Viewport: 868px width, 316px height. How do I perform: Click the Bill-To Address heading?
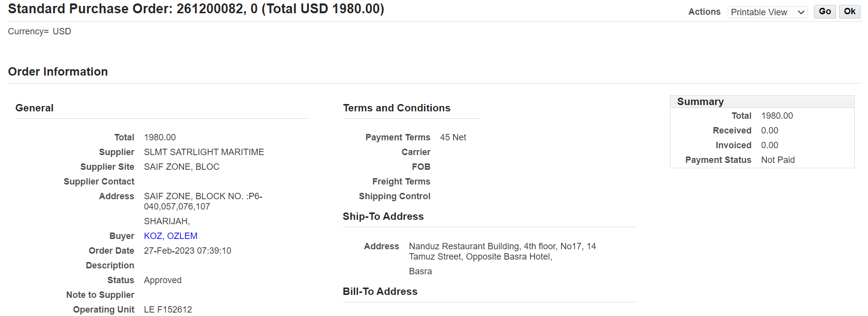pos(380,291)
